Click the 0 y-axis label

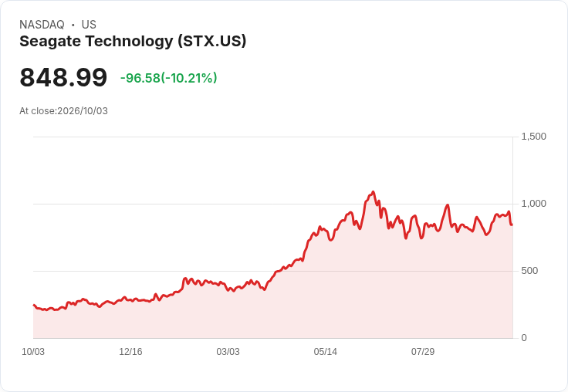tap(524, 338)
